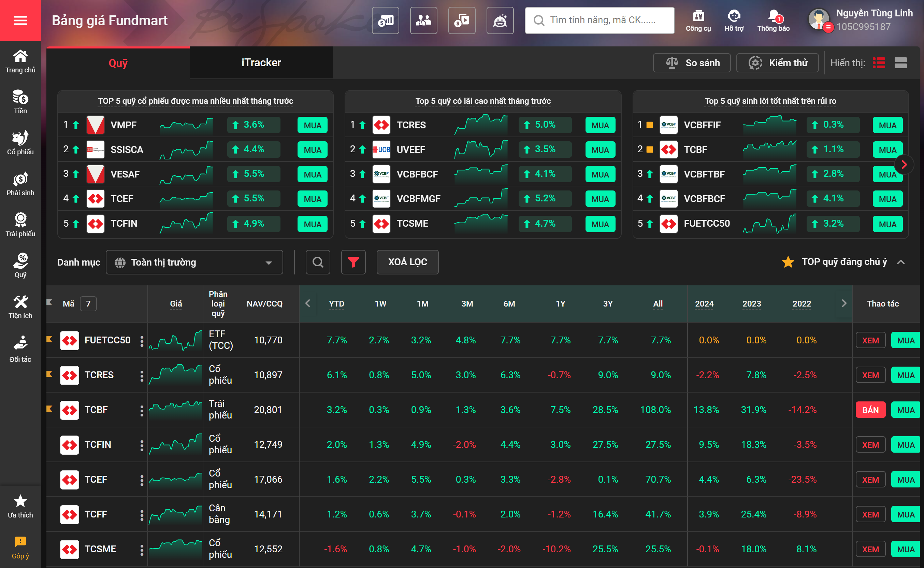The width and height of the screenshot is (924, 568).
Task: Click MUA button in TCEF table row
Action: [x=906, y=480]
